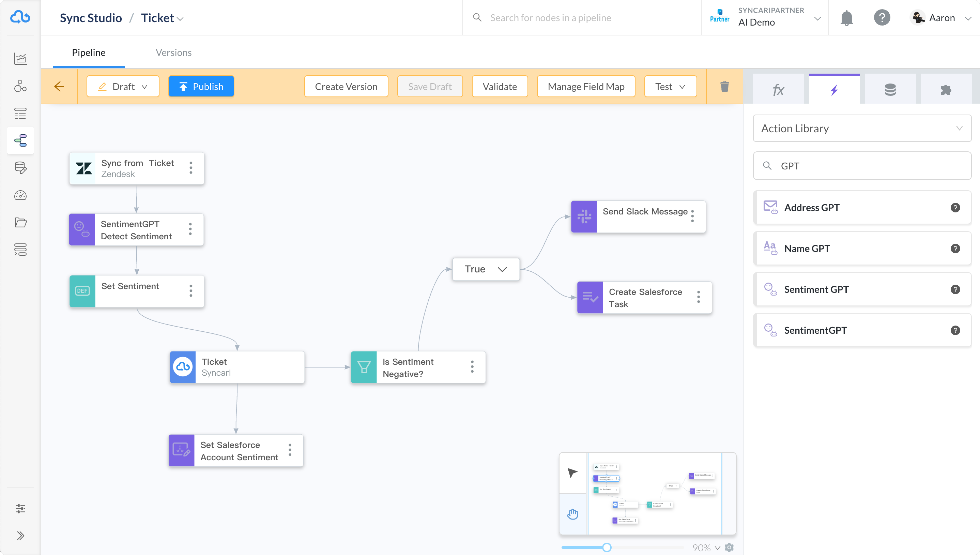Open the SentimentGPT Detect Sentiment node menu
The image size is (980, 555).
(x=190, y=229)
